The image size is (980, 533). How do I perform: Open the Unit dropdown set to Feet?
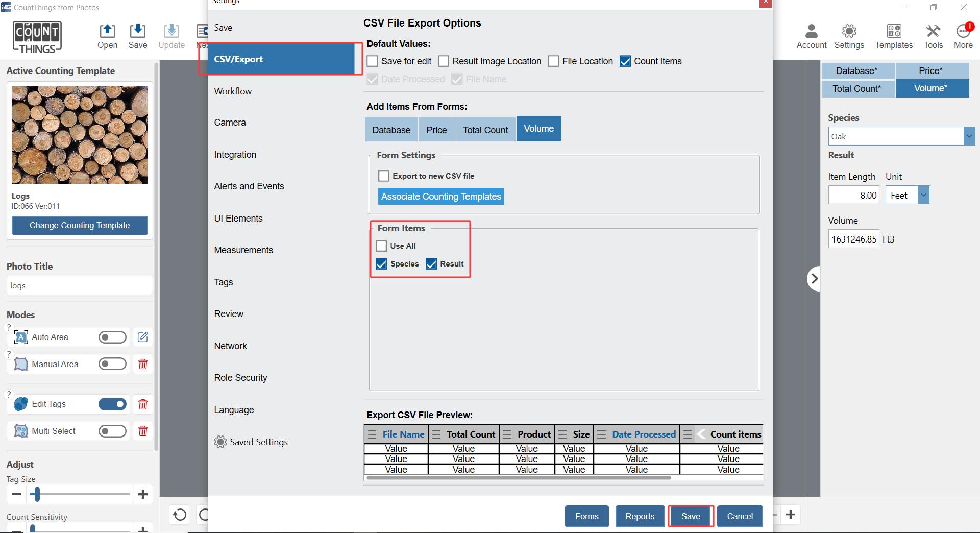tap(923, 195)
